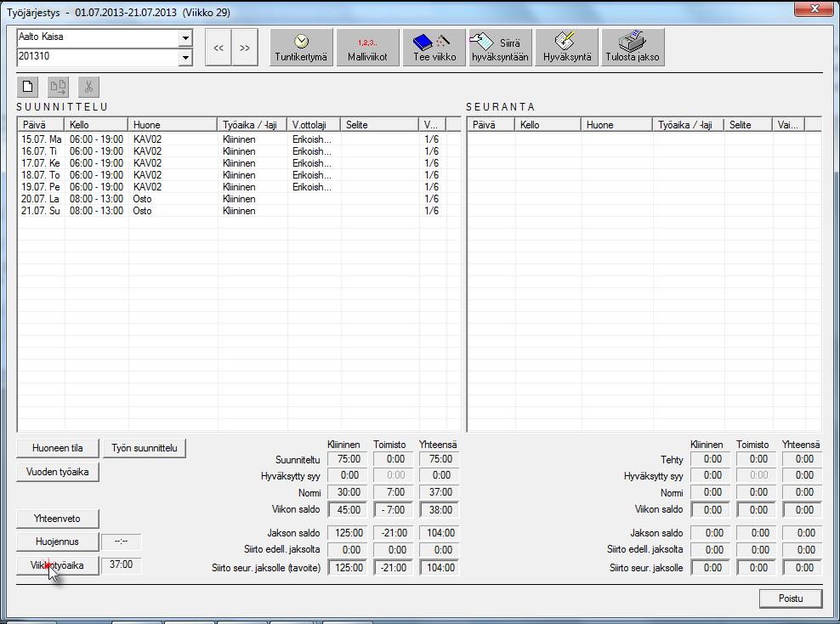The height and width of the screenshot is (624, 840).
Task: Click Normi Kliininen field 30:00
Action: [348, 492]
